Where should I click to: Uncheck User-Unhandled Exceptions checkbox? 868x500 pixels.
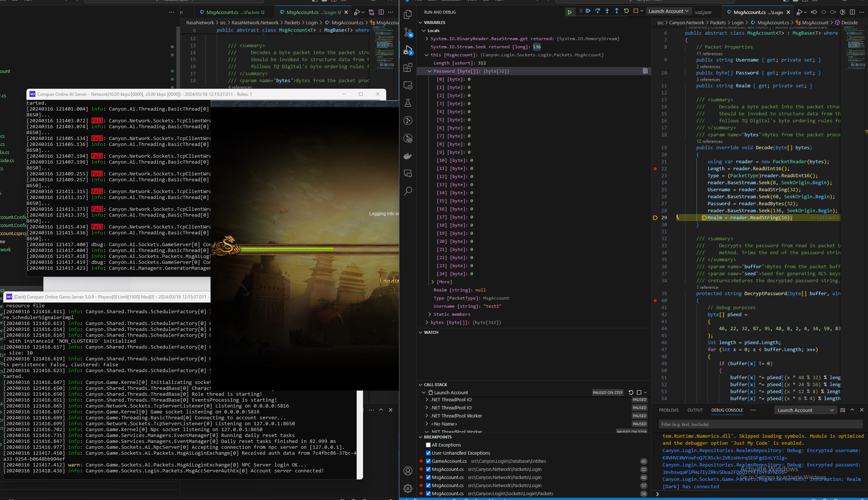428,453
